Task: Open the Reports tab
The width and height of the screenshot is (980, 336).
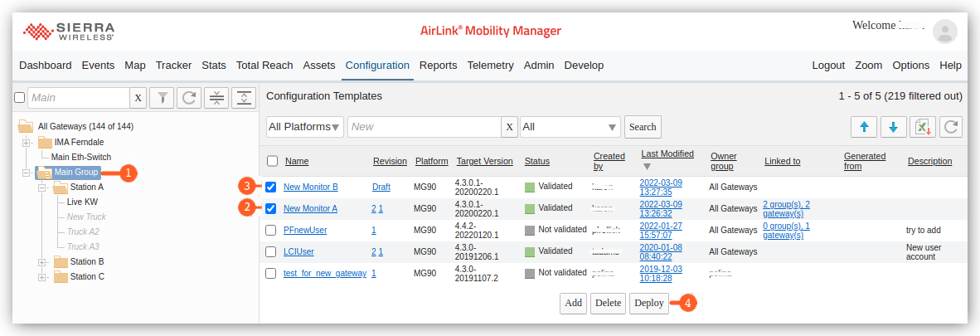Action: click(438, 65)
